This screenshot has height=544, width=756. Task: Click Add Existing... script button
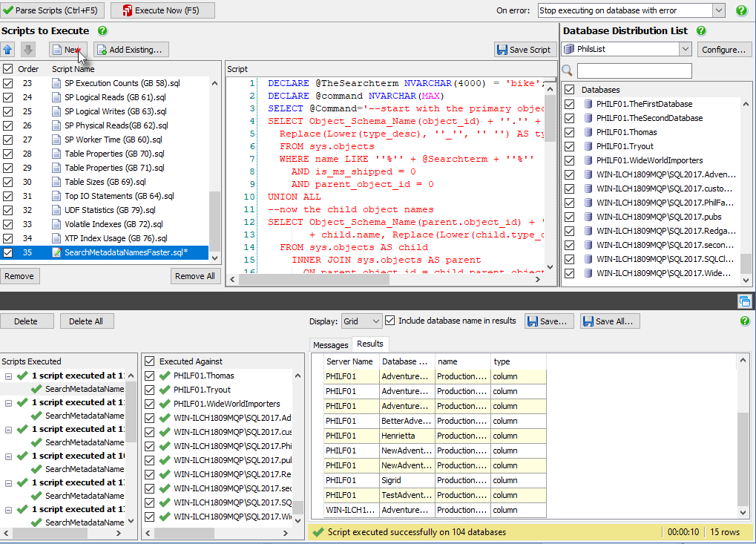[x=131, y=50]
